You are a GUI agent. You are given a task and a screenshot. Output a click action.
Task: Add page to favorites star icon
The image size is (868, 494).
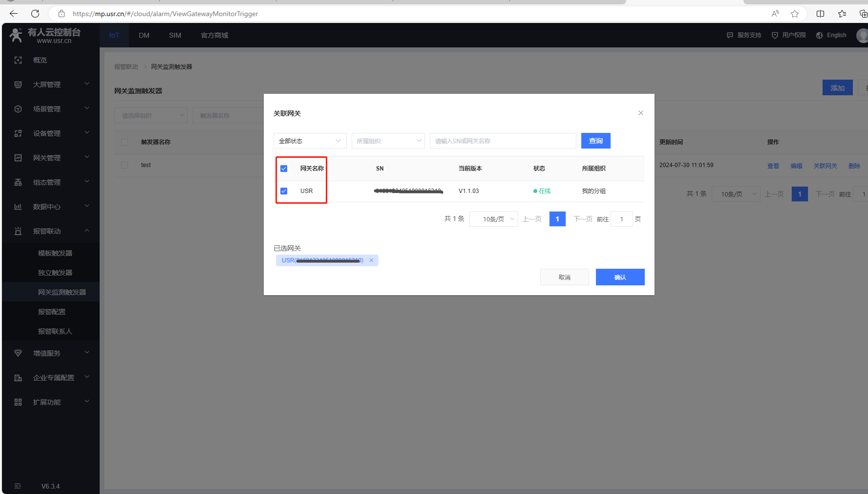pyautogui.click(x=795, y=14)
